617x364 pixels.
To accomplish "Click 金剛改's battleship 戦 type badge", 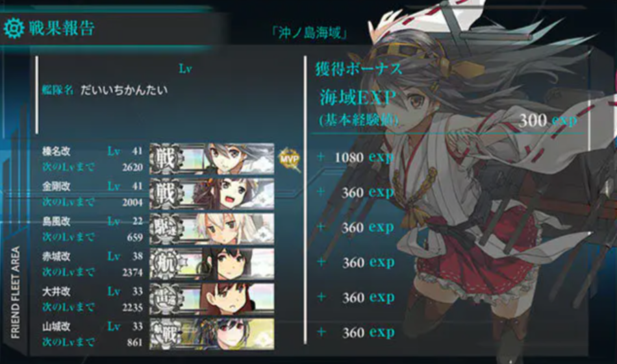I will [x=166, y=193].
